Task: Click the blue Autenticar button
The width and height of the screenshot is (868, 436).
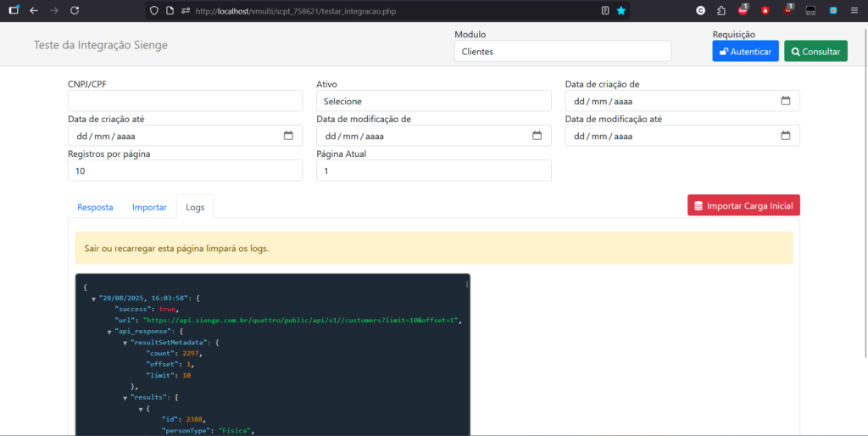Action: click(x=745, y=52)
